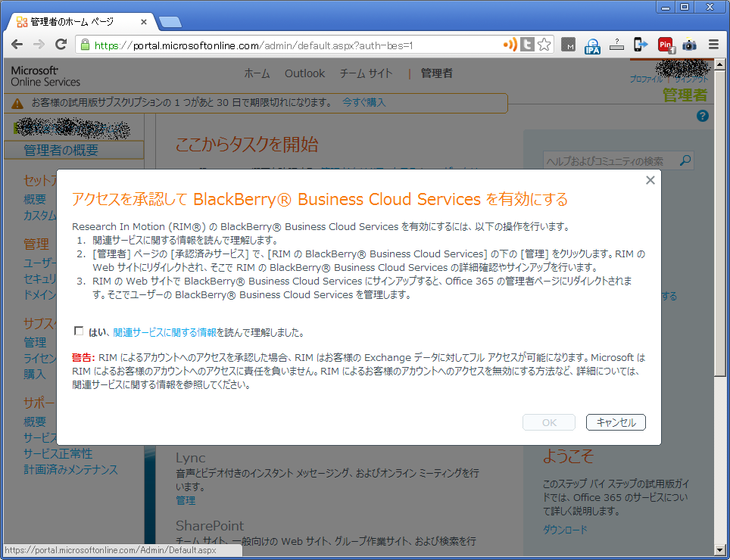
Task: Click the blue help question icon
Action: click(x=703, y=116)
